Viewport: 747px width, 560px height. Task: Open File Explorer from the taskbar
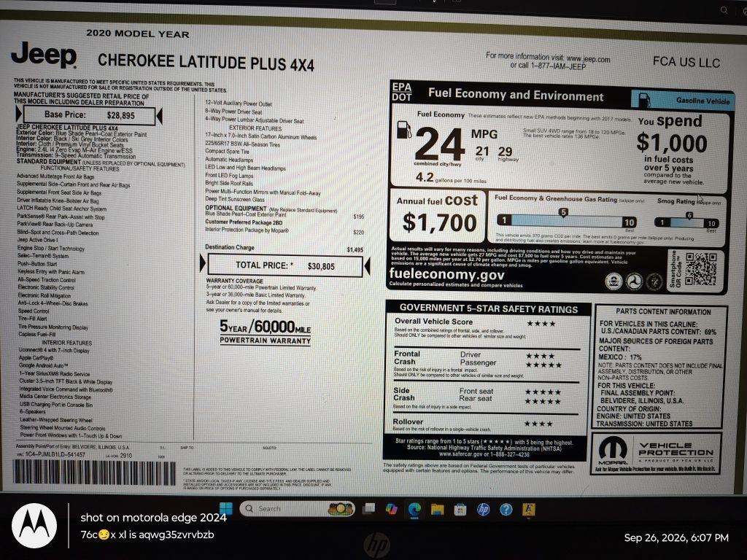coord(438,510)
